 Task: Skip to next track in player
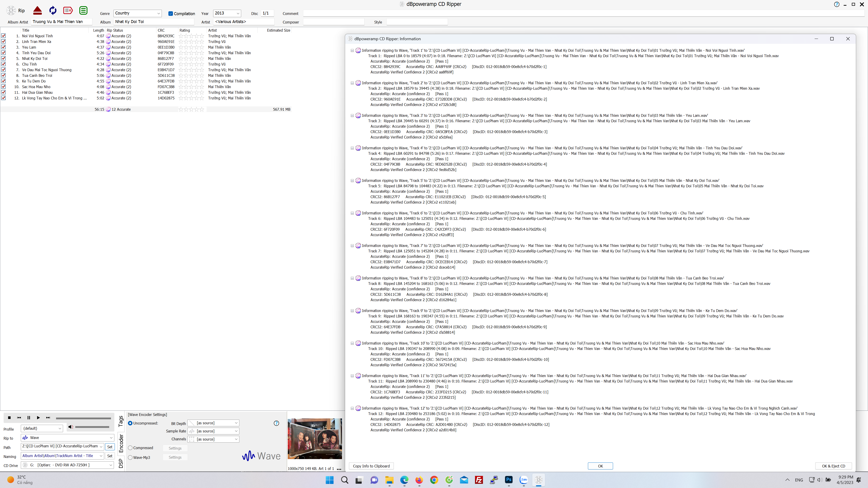(x=48, y=418)
